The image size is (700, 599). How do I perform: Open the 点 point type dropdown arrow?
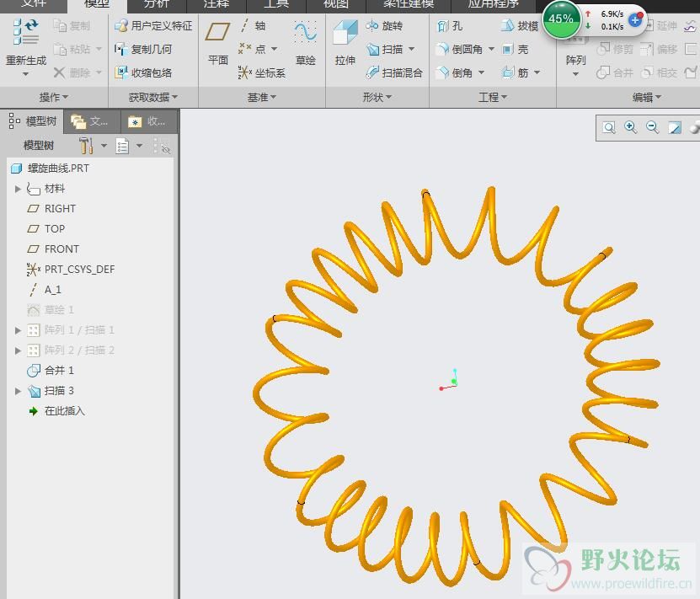[x=274, y=49]
